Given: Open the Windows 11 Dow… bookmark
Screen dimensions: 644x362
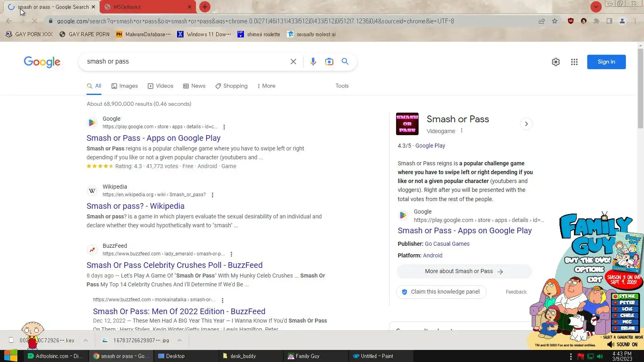Looking at the screenshot, I should point(204,35).
